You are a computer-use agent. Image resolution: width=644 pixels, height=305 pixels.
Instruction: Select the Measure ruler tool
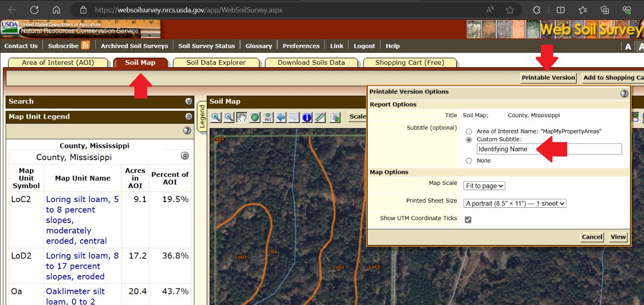320,117
